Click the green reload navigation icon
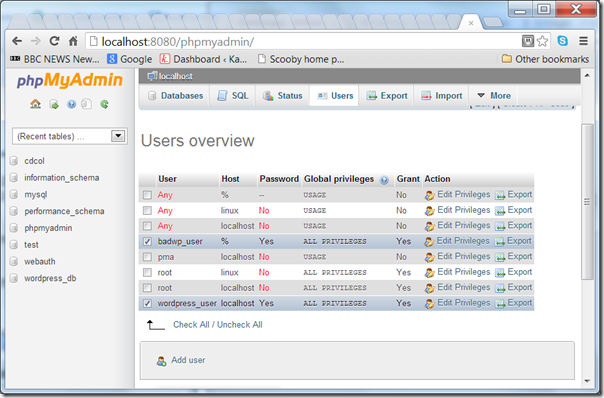The width and height of the screenshot is (604, 398). coord(104,104)
